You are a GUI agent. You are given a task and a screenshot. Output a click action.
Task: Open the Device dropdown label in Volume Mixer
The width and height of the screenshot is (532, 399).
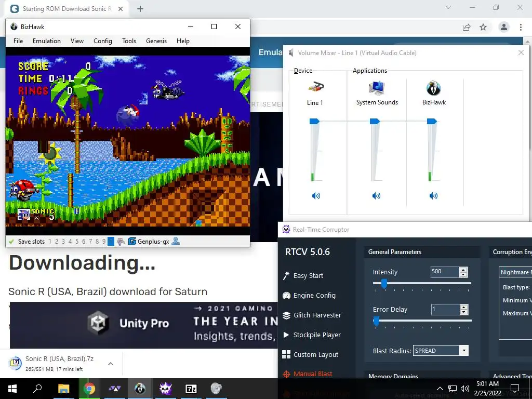pos(303,71)
